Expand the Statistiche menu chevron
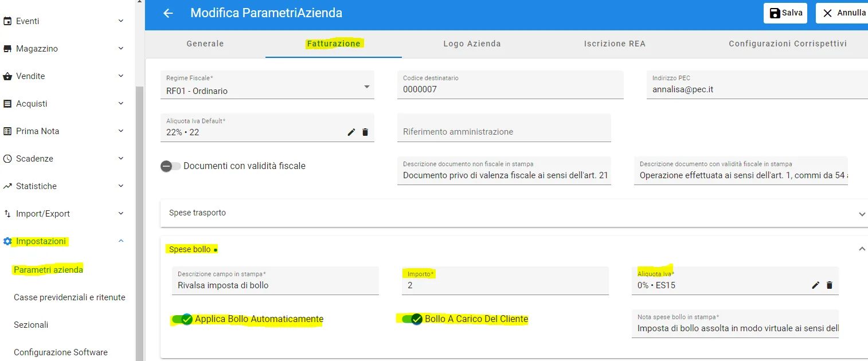Screen dimensions: 868x361 121,186
